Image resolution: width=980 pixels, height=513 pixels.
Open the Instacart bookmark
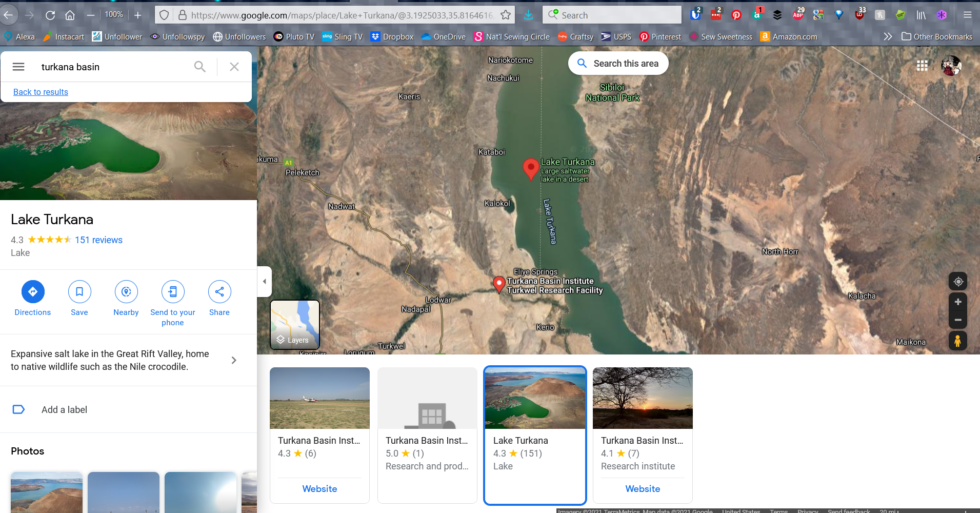(x=64, y=36)
